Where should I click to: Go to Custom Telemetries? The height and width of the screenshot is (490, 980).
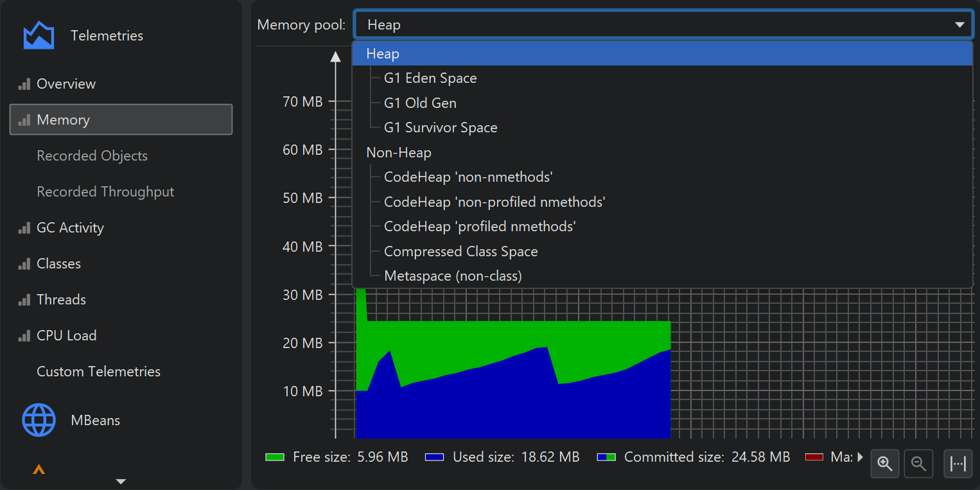(98, 372)
